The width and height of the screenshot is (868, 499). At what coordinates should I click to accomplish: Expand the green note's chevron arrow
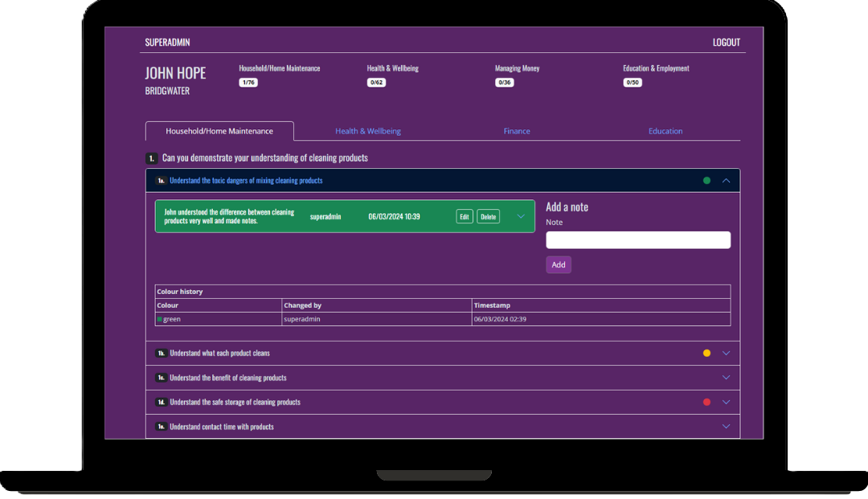pos(520,216)
